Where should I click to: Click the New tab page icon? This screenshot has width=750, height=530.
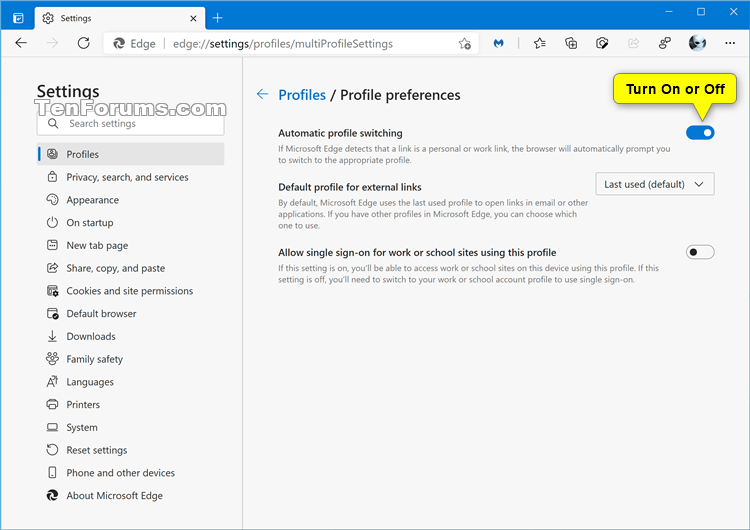click(x=52, y=245)
